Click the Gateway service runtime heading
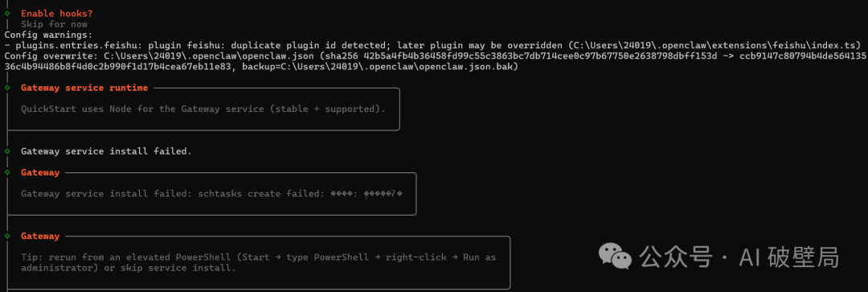 (84, 88)
